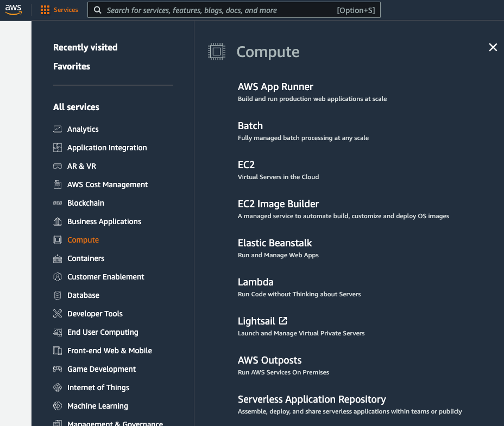Select the Developer Tools wrench icon

coord(58,314)
